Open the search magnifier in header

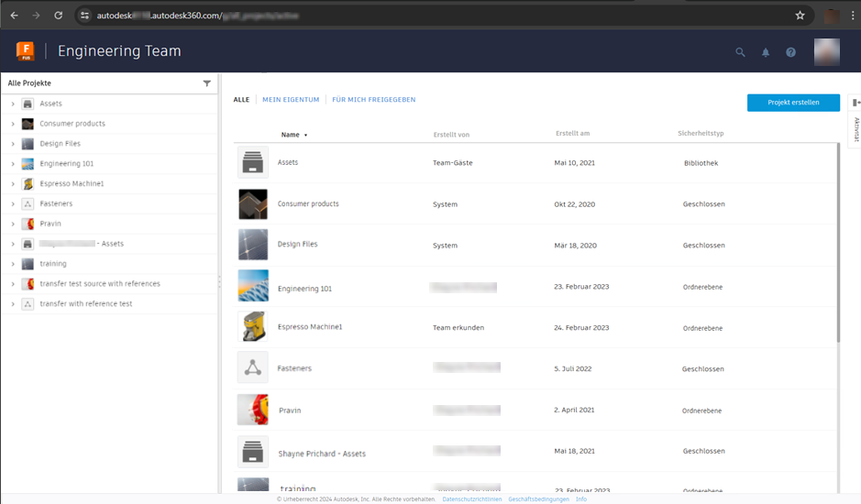(x=740, y=52)
